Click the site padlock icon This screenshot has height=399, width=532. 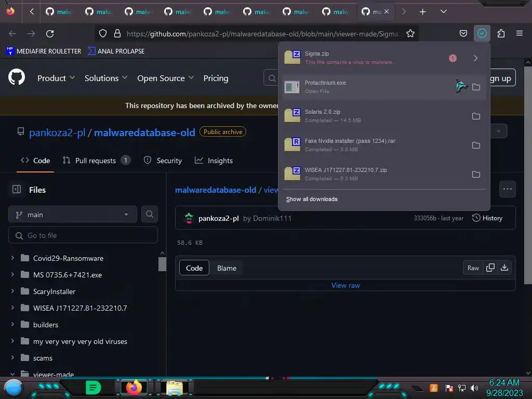pyautogui.click(x=117, y=34)
